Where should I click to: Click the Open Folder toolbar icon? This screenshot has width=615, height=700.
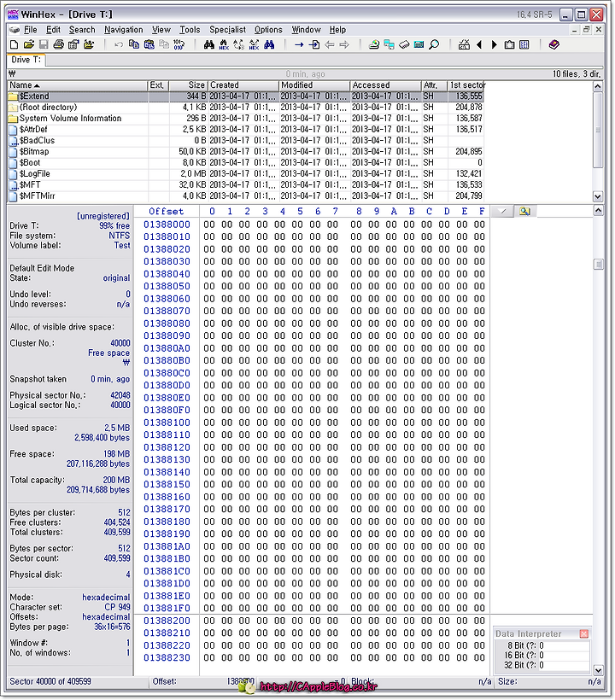(x=89, y=44)
